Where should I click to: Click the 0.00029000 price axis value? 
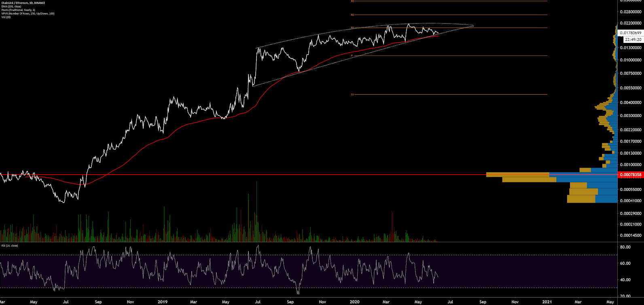point(631,213)
